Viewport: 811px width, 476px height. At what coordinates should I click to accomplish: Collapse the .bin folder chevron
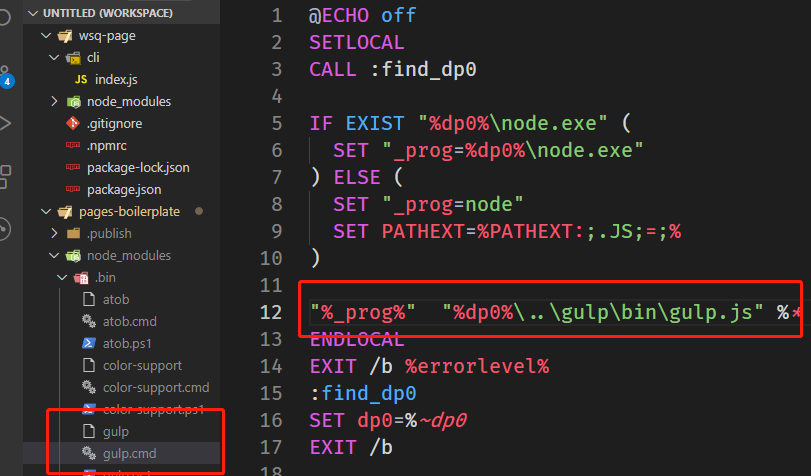62,278
